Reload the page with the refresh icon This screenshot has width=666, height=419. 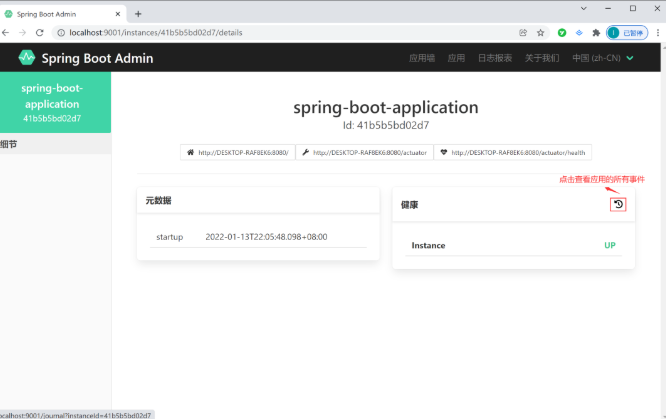pyautogui.click(x=40, y=33)
